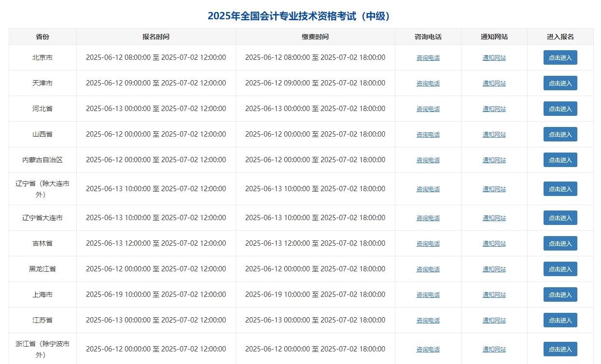
Task: Click 点击进入 button for 山西省
Action: click(x=560, y=134)
